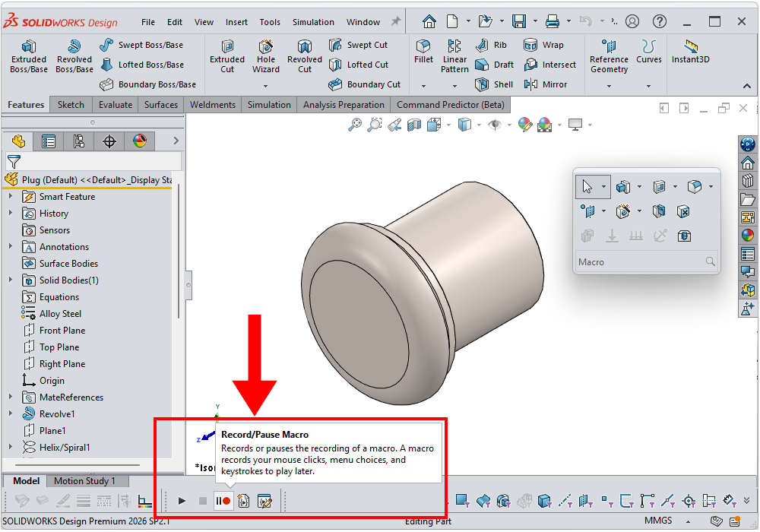Open the New Macro button

click(244, 501)
